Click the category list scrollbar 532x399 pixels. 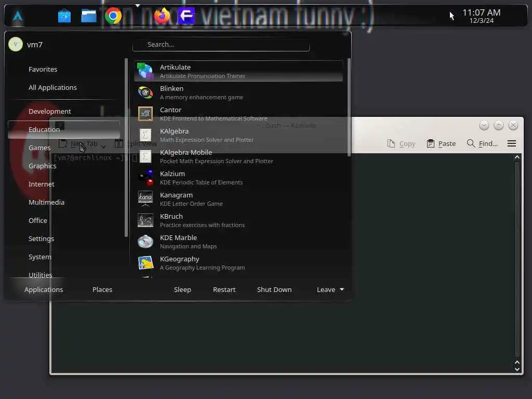click(x=126, y=148)
